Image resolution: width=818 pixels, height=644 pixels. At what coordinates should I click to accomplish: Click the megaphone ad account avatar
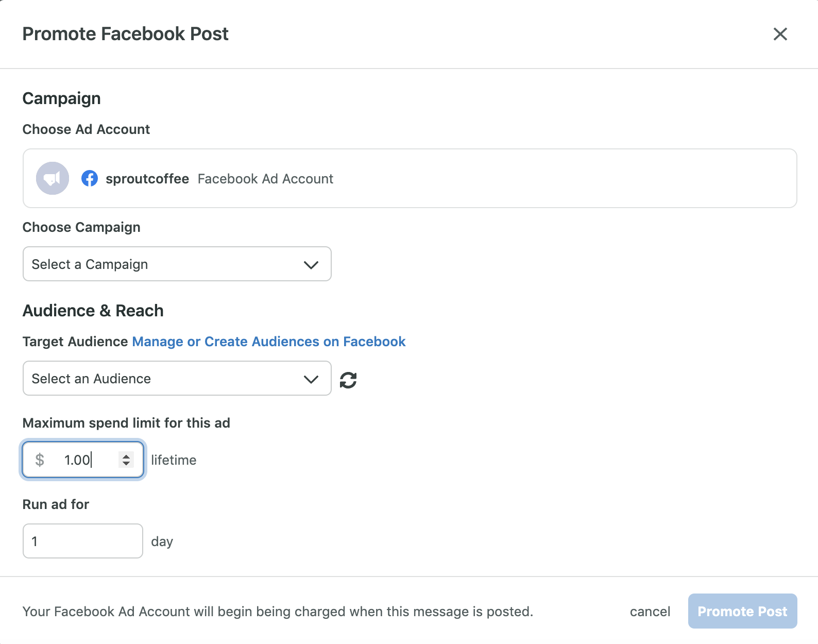click(53, 178)
